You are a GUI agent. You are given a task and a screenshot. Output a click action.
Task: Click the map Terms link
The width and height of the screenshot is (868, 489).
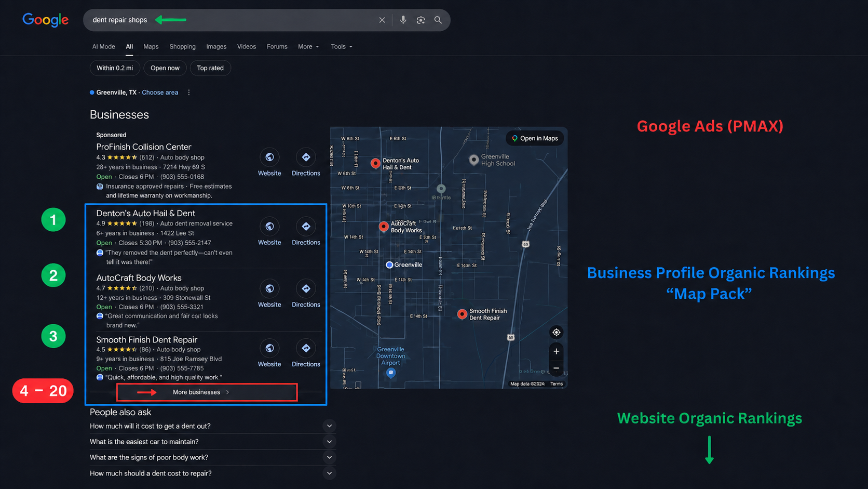click(557, 384)
